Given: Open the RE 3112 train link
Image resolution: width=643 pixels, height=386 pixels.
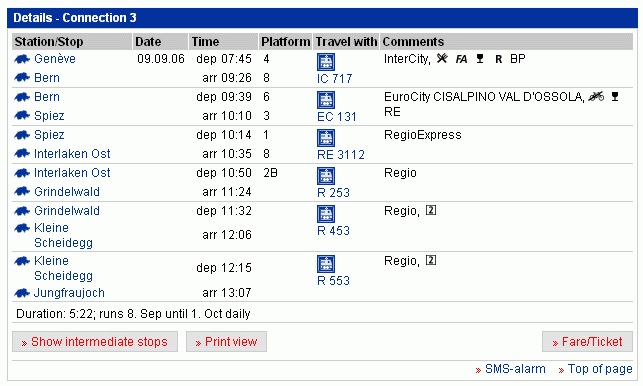Looking at the screenshot, I should [x=341, y=155].
